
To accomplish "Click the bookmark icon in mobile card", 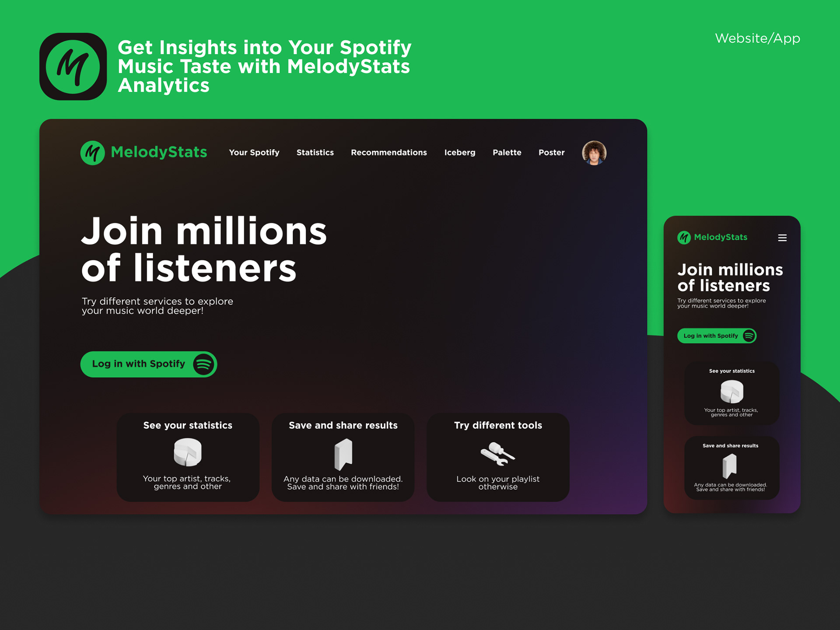I will (x=730, y=466).
